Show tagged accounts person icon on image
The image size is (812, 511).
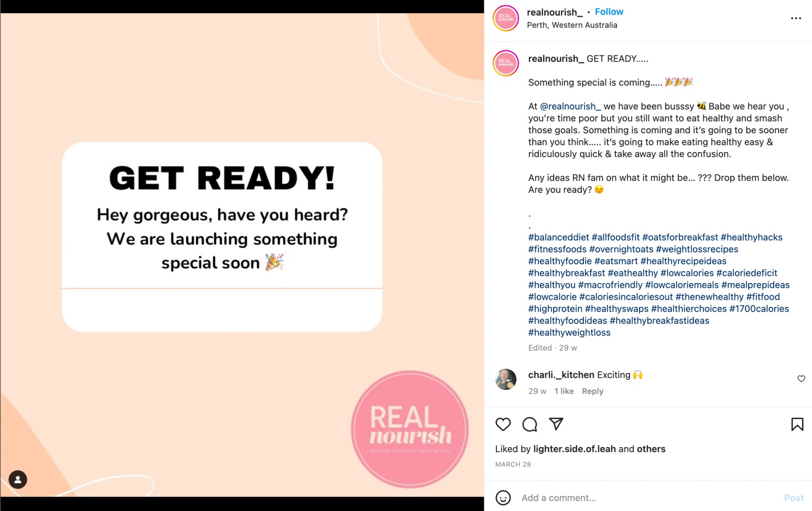pyautogui.click(x=18, y=479)
